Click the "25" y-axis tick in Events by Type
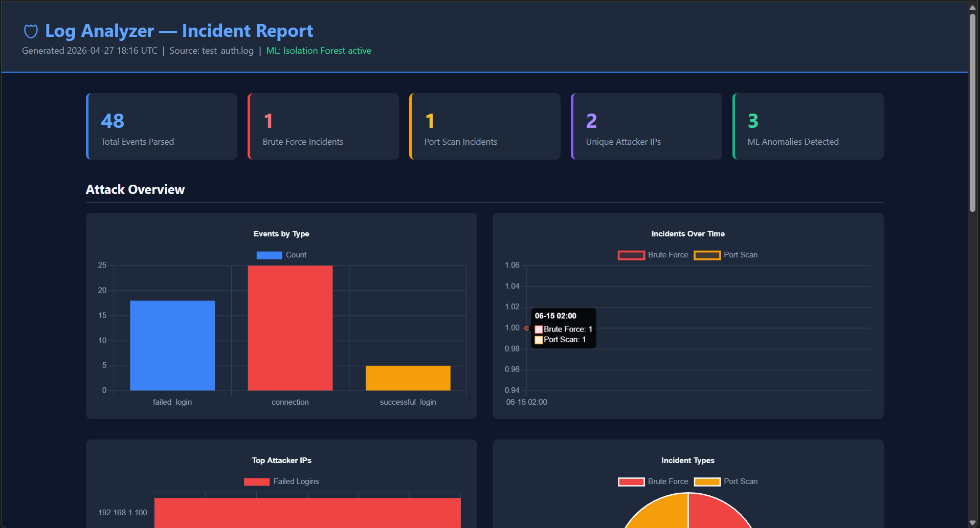 (x=102, y=265)
